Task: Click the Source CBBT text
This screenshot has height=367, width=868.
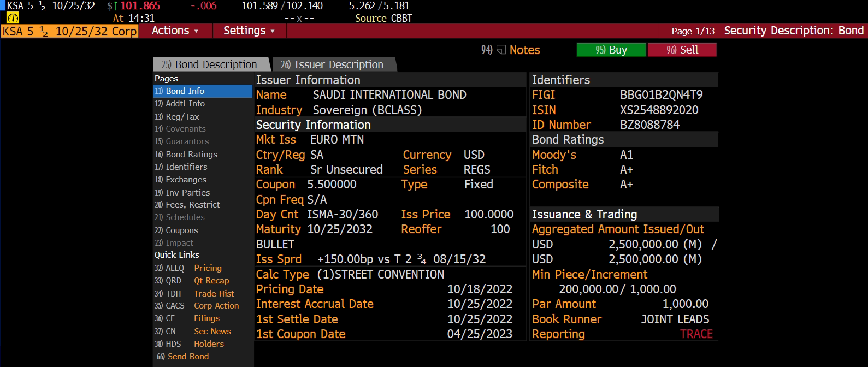Action: pyautogui.click(x=383, y=18)
